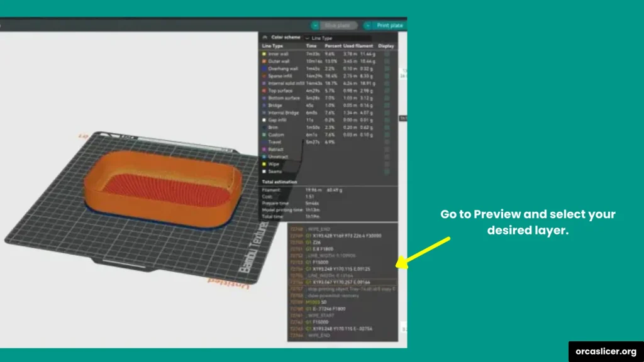The height and width of the screenshot is (362, 644).
Task: Click the Slice plate button
Action: click(338, 25)
